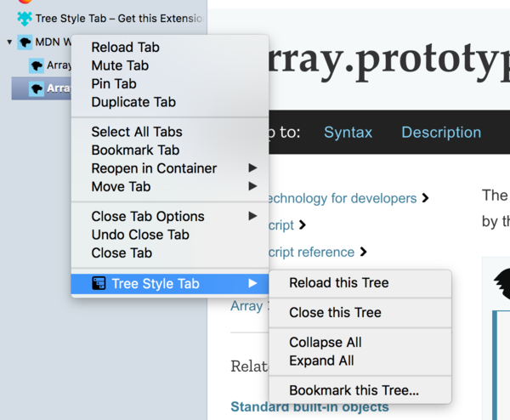510x420 pixels.
Task: Open the Syntax jump link
Action: pyautogui.click(x=348, y=133)
